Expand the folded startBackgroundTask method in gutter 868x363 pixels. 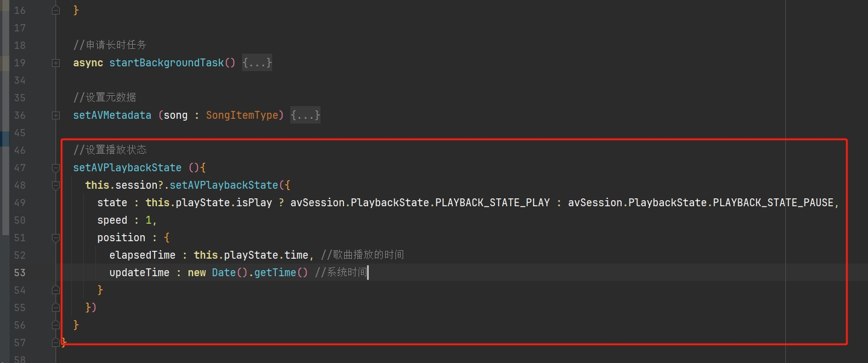coord(56,63)
